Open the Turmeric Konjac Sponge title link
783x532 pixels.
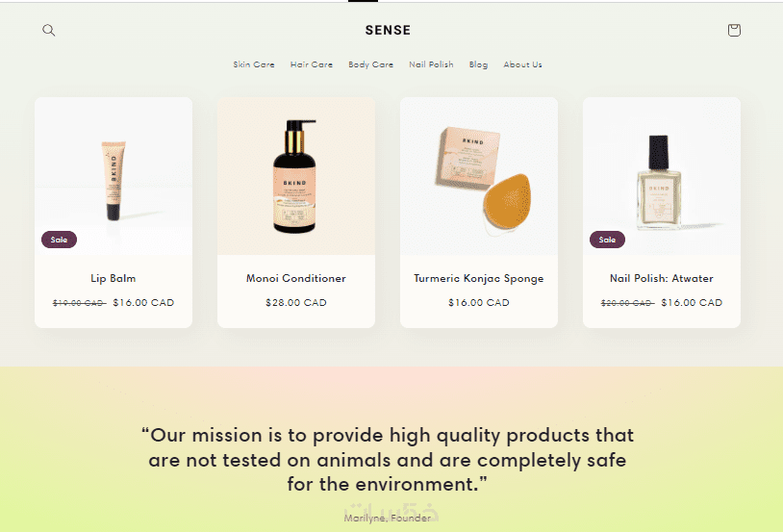(479, 278)
